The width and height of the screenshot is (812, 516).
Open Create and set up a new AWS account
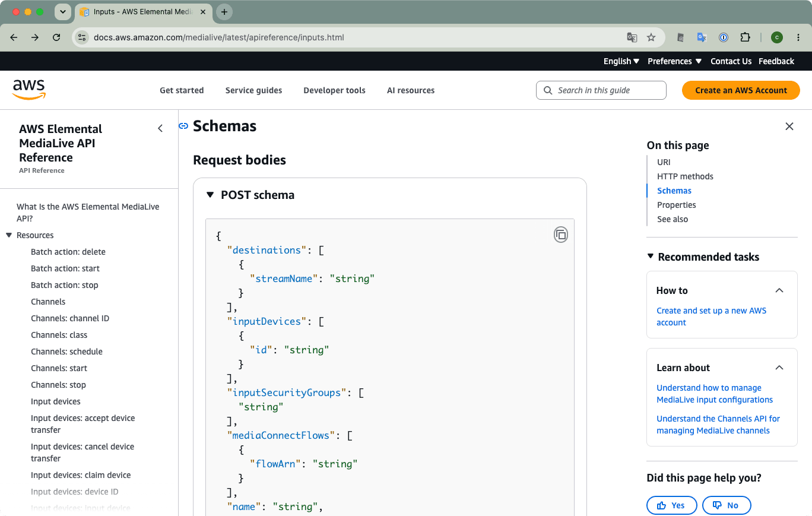click(711, 316)
